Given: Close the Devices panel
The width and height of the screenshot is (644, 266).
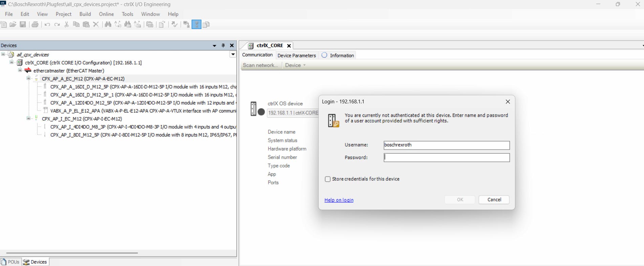Looking at the screenshot, I should coord(232,45).
